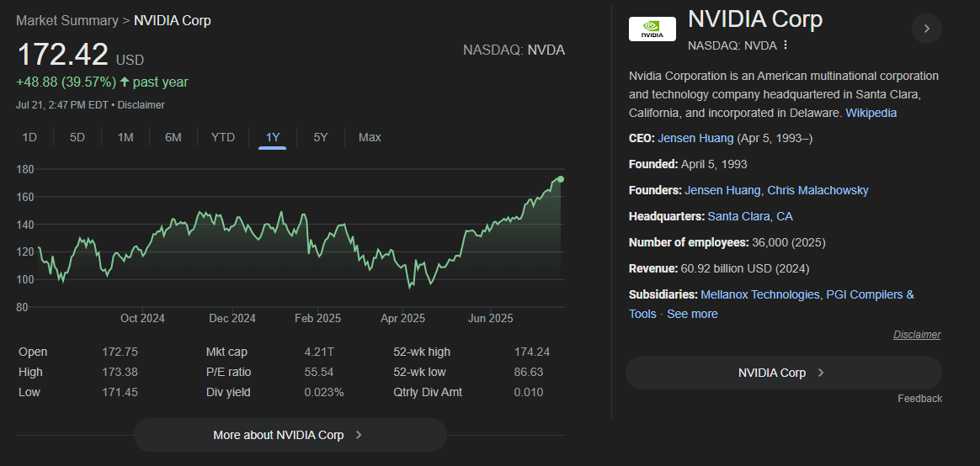This screenshot has width=980, height=466.
Task: Click the Div yield value 0.023%
Action: point(324,392)
